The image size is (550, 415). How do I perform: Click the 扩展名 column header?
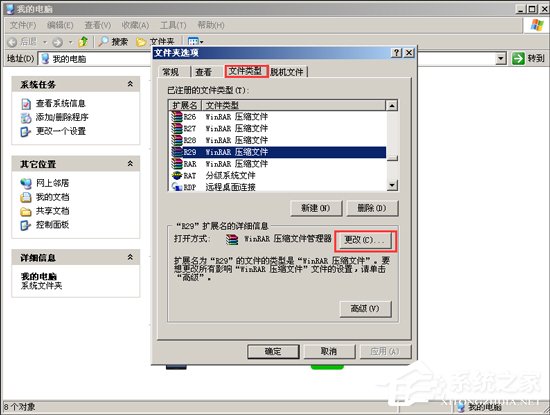(185, 105)
